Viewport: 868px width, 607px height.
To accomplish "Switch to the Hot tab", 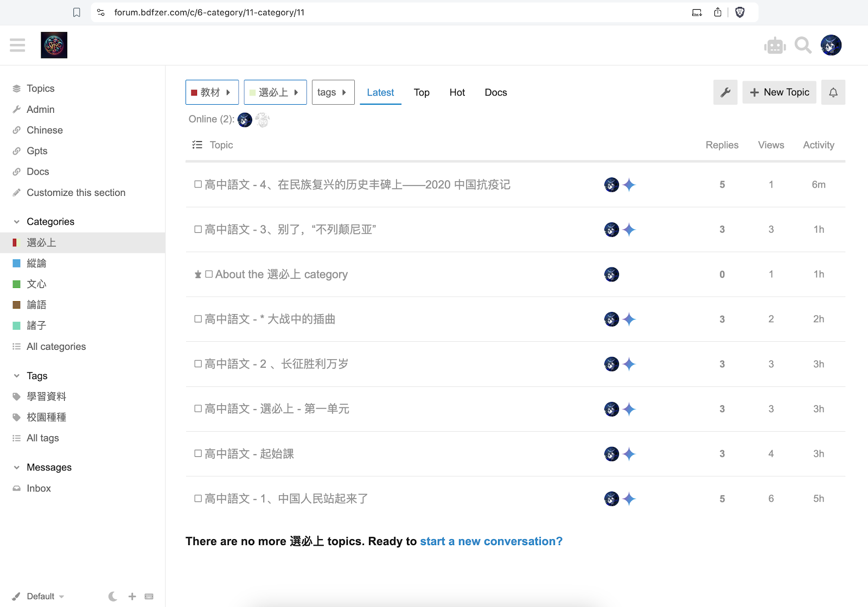I will [457, 92].
